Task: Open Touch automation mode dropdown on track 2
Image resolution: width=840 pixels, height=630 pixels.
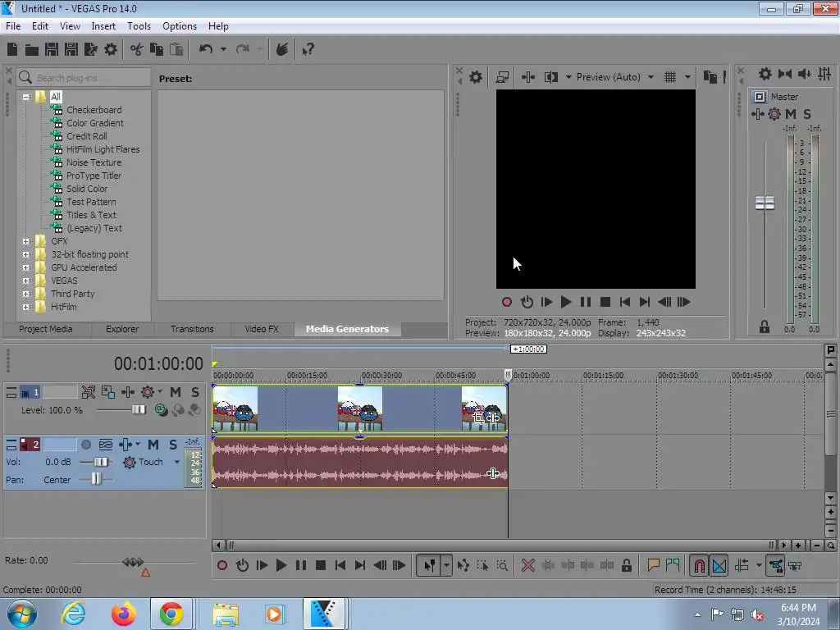Action: (x=177, y=462)
